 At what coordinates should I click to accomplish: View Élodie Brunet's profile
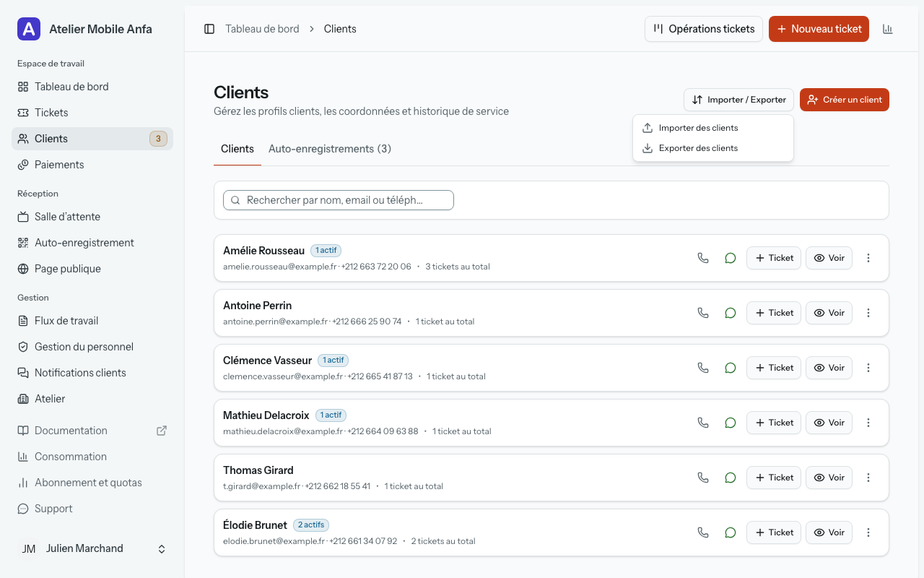[x=829, y=532]
